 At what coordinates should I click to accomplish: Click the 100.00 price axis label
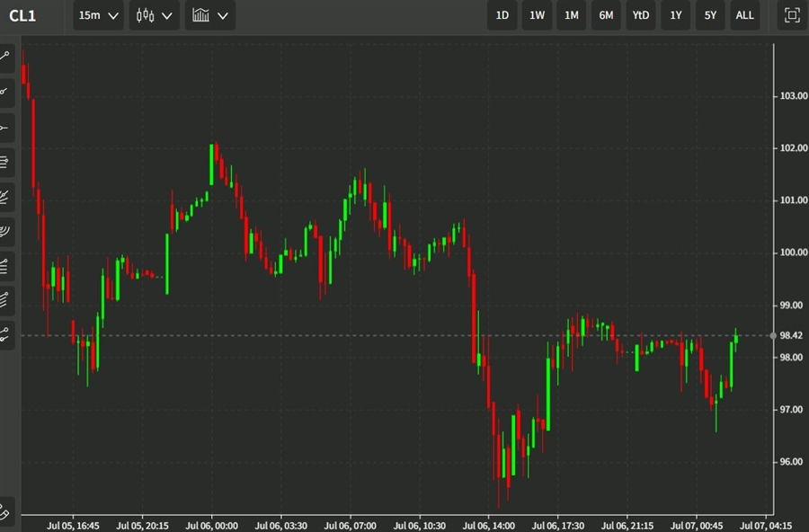tap(794, 253)
